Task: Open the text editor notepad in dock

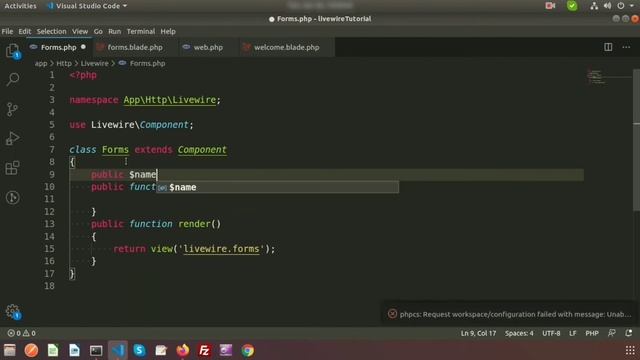Action: [x=161, y=350]
